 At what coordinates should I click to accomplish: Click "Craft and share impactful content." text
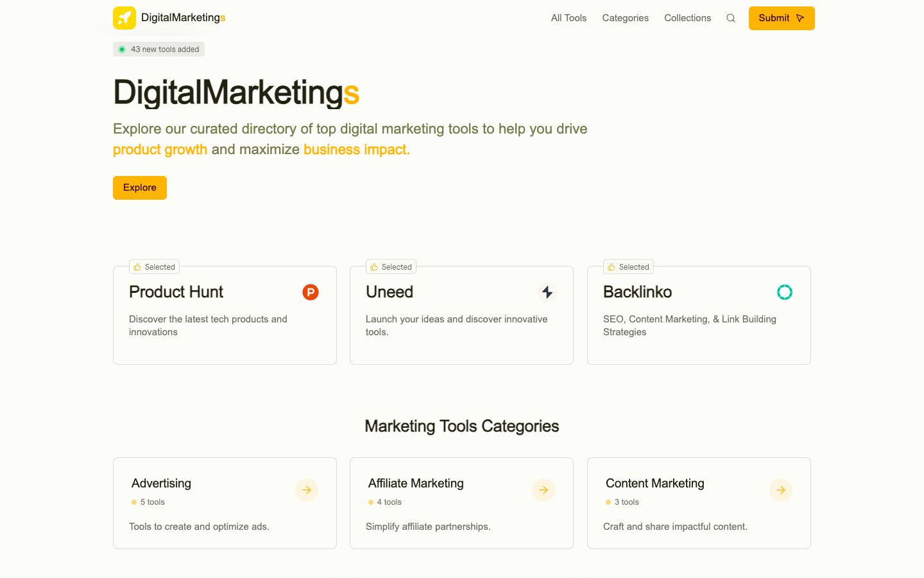675,527
